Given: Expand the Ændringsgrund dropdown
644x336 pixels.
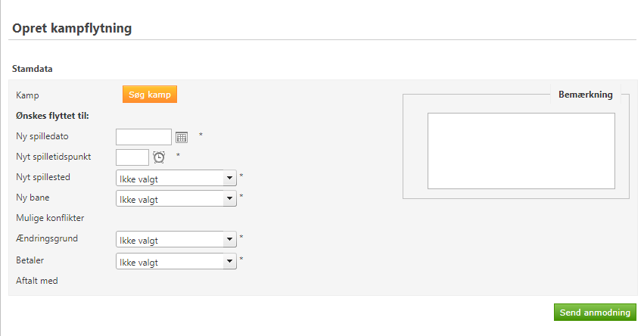Looking at the screenshot, I should click(x=176, y=240).
